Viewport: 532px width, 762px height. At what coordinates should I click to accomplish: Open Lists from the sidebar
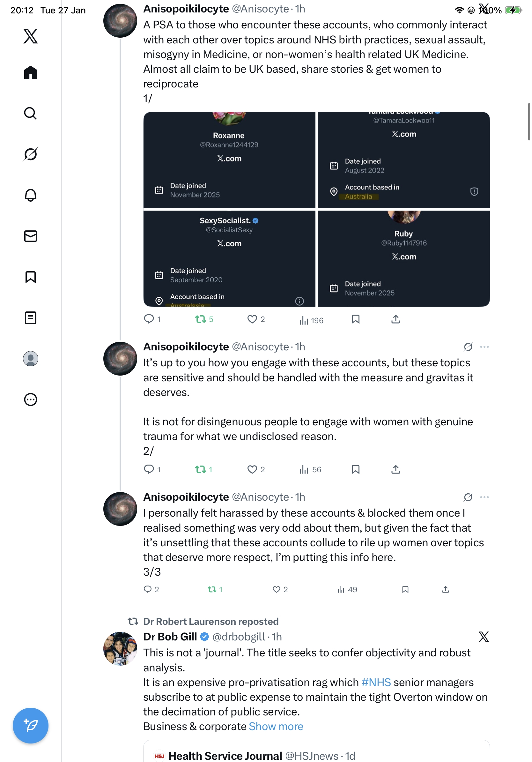(31, 318)
